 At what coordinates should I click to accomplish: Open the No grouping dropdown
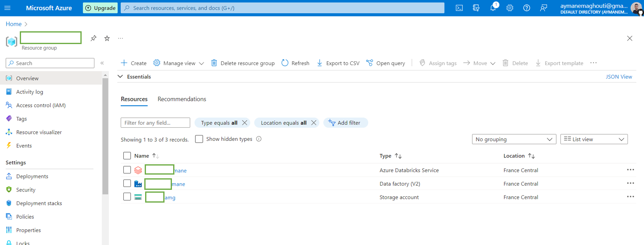tap(514, 139)
